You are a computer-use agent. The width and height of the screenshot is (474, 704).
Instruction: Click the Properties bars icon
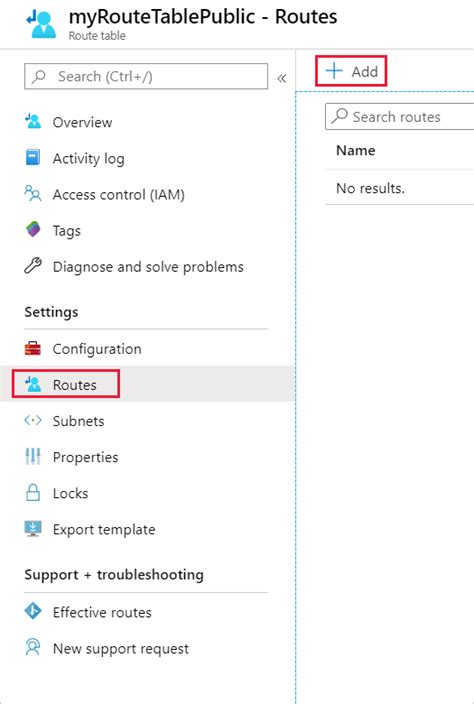click(x=33, y=457)
